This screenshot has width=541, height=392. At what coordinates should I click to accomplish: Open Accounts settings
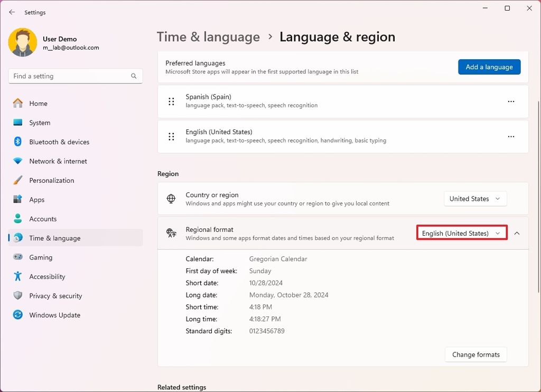click(x=43, y=219)
